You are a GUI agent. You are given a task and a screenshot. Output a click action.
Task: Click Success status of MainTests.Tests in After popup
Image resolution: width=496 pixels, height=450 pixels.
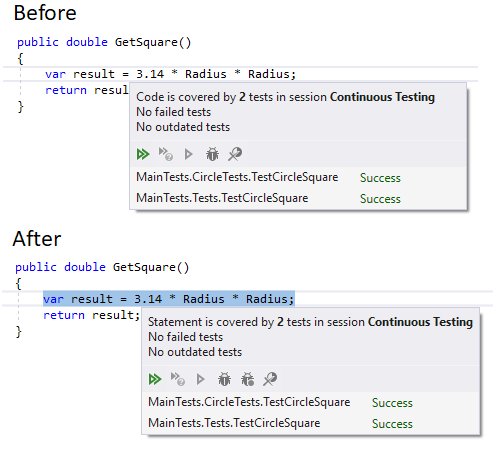pos(392,424)
